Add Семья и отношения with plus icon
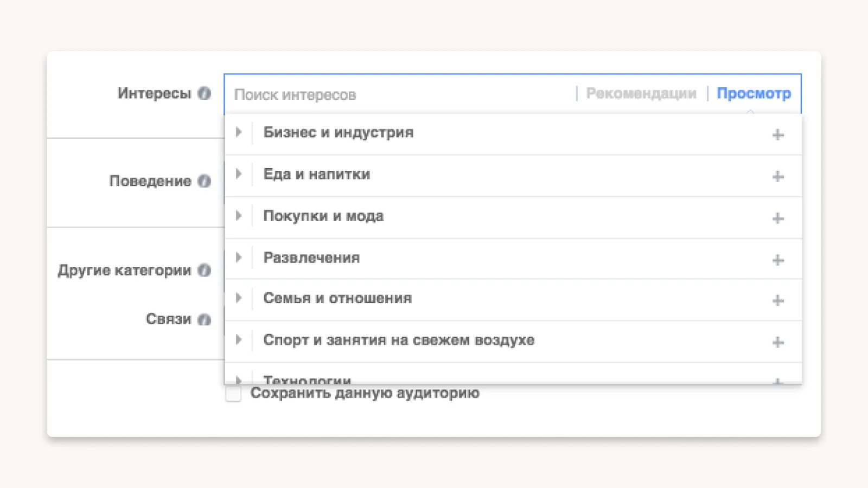868x488 pixels. [x=778, y=300]
